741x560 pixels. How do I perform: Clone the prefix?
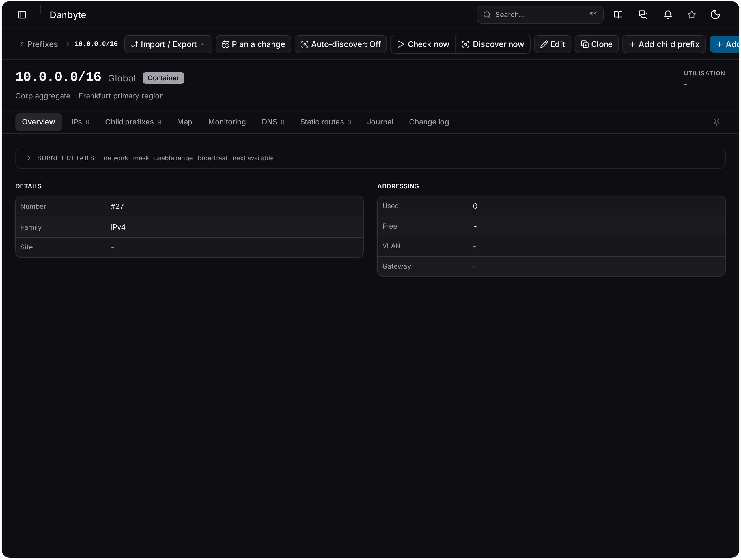click(597, 44)
